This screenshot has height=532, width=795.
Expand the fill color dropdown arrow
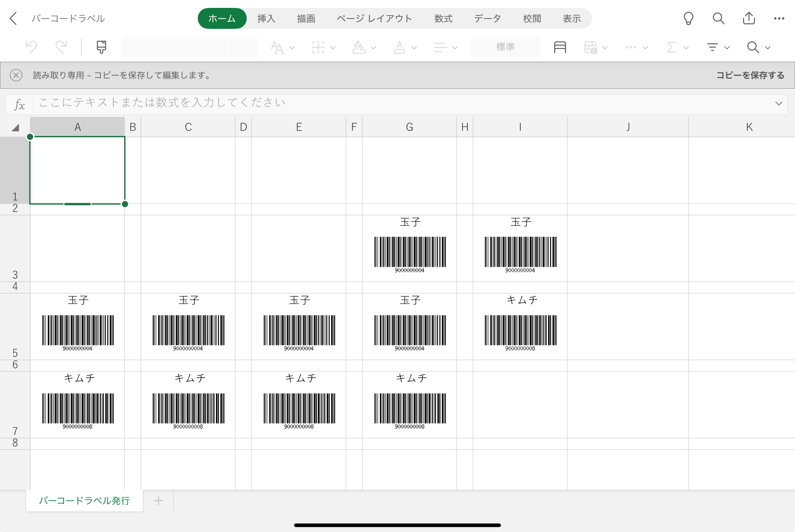coord(374,48)
